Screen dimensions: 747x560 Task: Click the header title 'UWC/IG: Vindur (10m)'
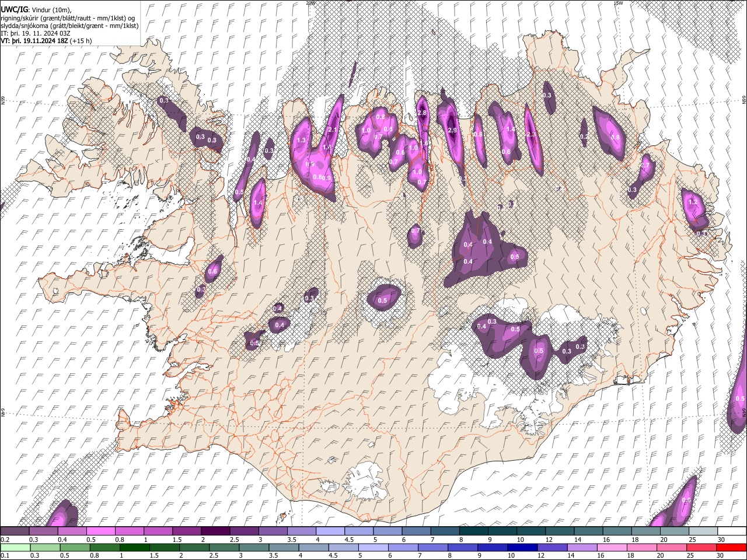click(35, 9)
